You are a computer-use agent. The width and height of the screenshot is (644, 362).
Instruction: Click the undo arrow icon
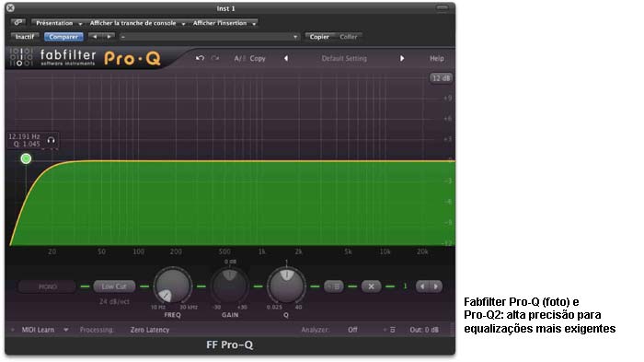[x=200, y=58]
